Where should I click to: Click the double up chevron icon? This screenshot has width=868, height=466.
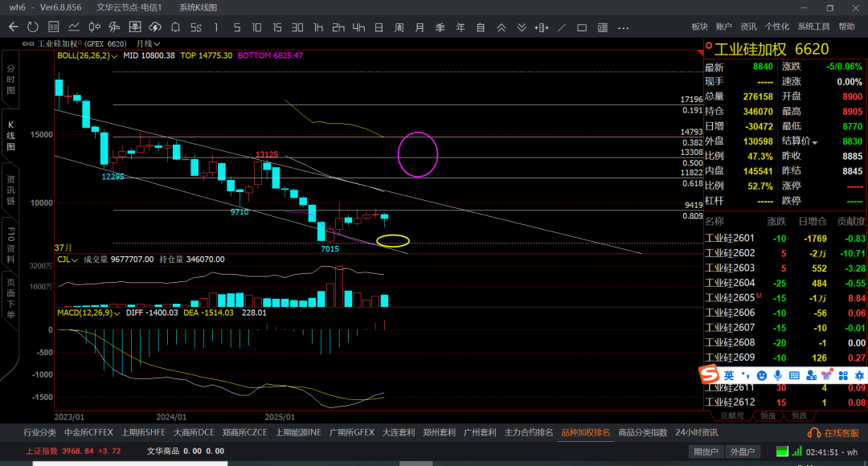click(501, 27)
